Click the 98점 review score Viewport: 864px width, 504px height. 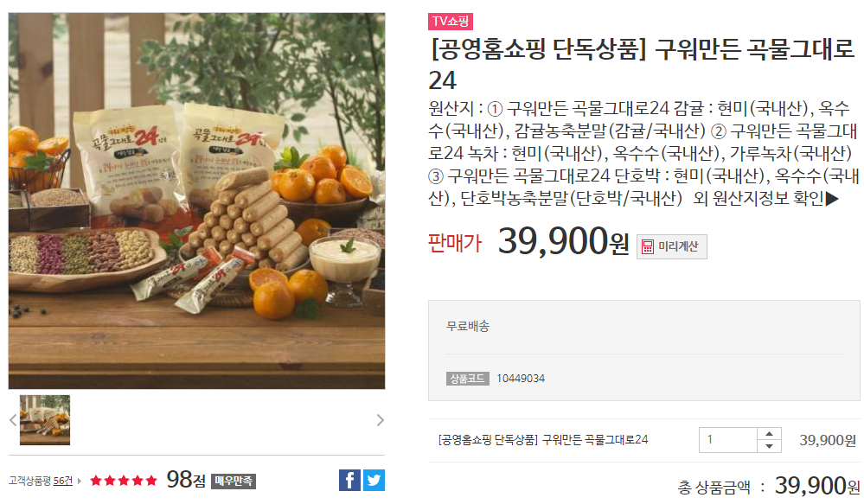pyautogui.click(x=186, y=480)
